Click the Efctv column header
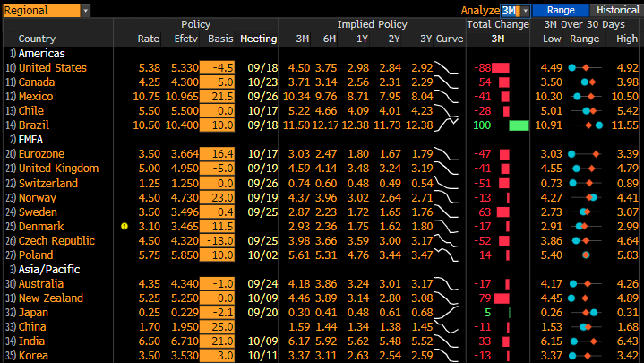 click(x=185, y=39)
